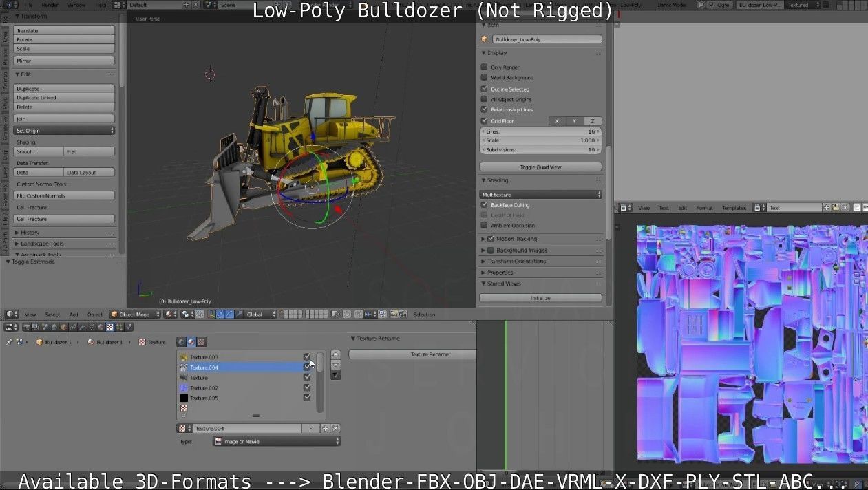Click the fake user F button
Image resolution: width=868 pixels, height=490 pixels.
click(x=311, y=428)
